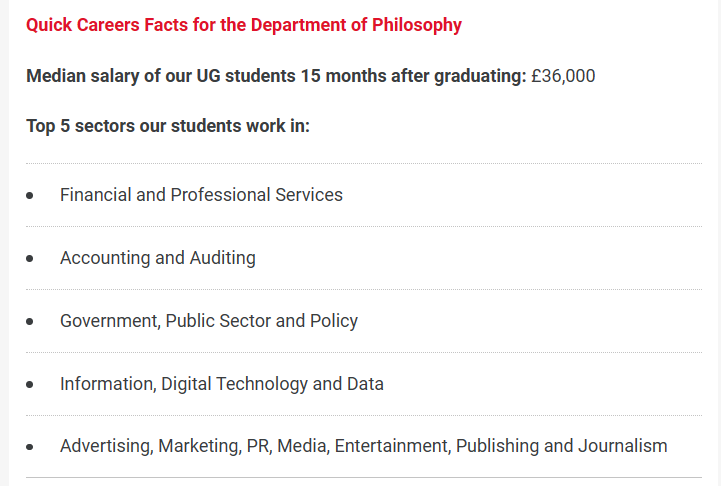The height and width of the screenshot is (486, 721).
Task: Click the bold median salary label
Action: [275, 76]
